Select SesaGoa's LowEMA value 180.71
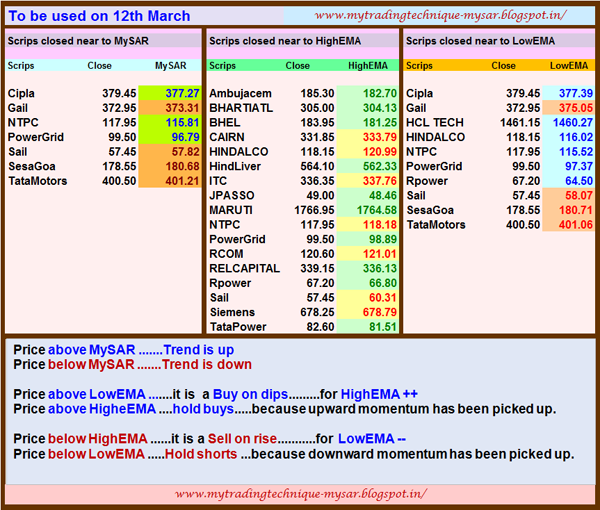This screenshot has width=600, height=510. 576,210
